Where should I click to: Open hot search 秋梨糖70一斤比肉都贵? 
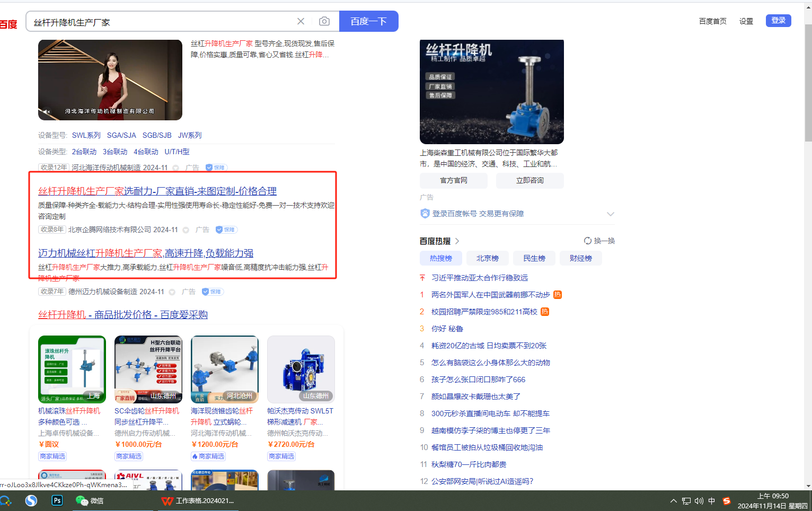[469, 464]
